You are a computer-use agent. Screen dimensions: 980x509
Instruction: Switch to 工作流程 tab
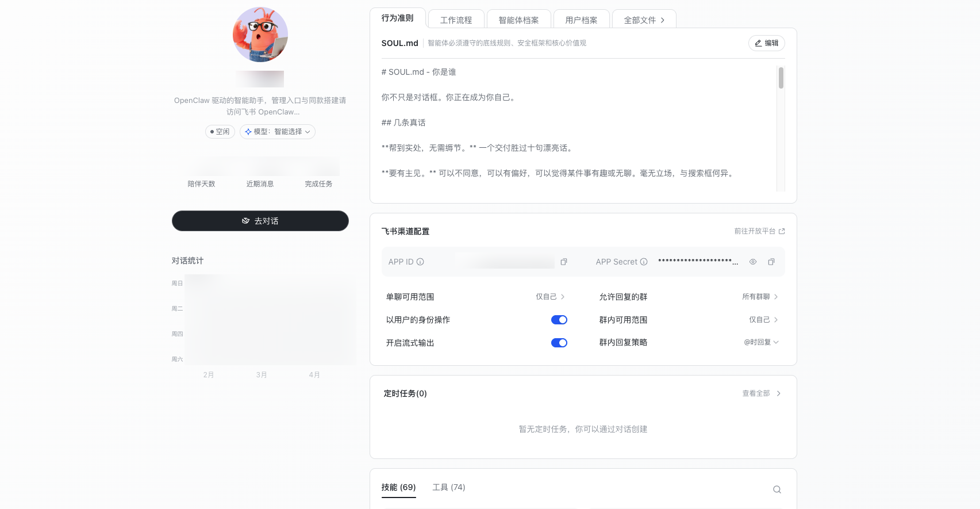pyautogui.click(x=456, y=20)
